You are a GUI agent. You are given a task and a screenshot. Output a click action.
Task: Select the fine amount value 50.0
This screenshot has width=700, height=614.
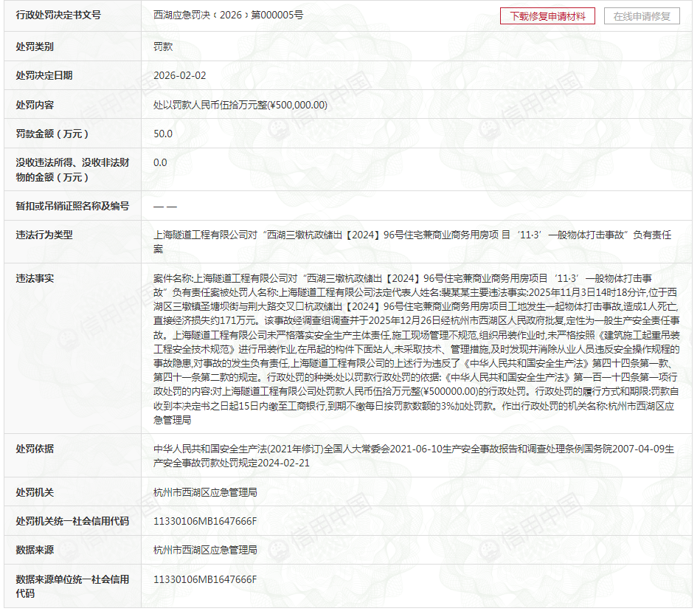[163, 134]
